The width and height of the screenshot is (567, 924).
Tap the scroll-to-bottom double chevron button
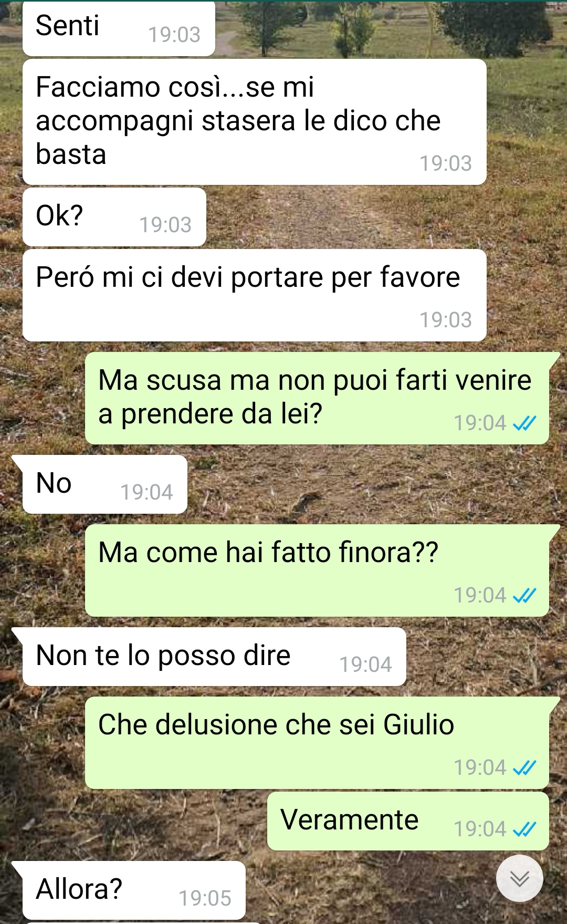pyautogui.click(x=520, y=878)
